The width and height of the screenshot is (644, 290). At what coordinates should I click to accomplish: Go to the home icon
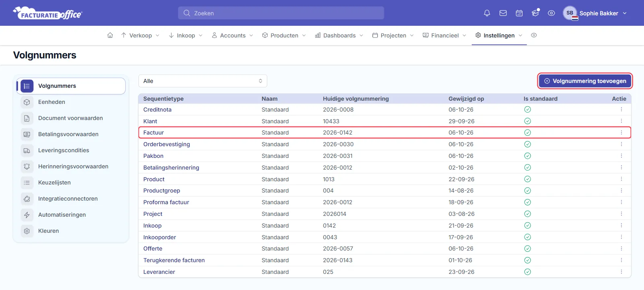point(110,35)
